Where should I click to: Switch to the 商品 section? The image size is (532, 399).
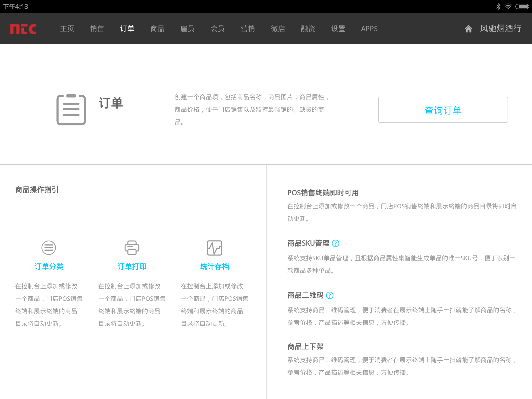point(157,29)
